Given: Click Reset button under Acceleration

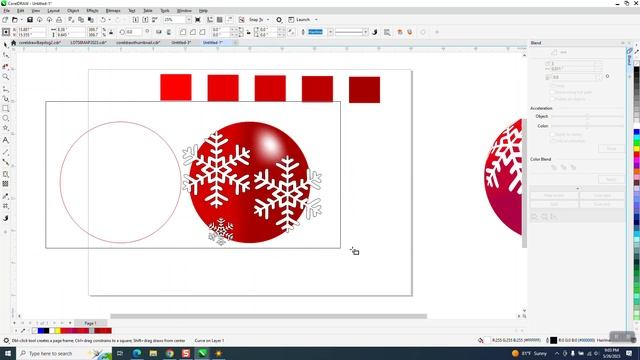Looking at the screenshot, I should tap(611, 149).
